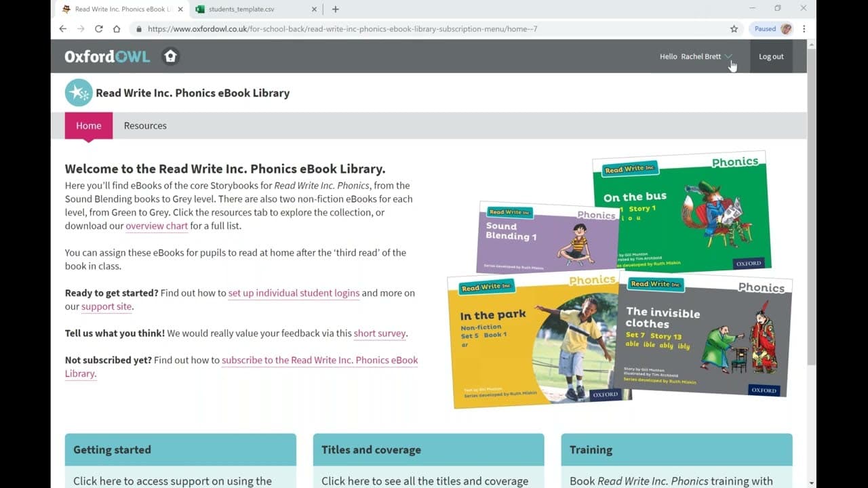Click the Paused profile button
The width and height of the screenshot is (868, 488).
coord(772,28)
